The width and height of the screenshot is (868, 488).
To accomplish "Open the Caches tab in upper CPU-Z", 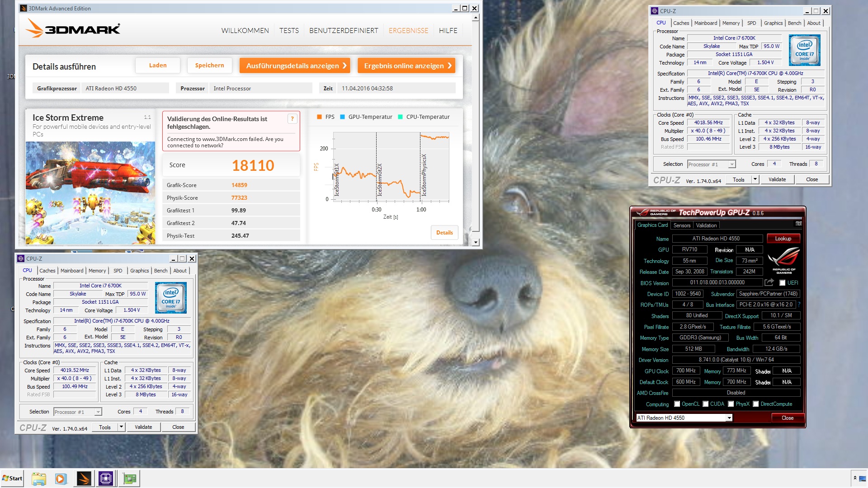I will [681, 23].
